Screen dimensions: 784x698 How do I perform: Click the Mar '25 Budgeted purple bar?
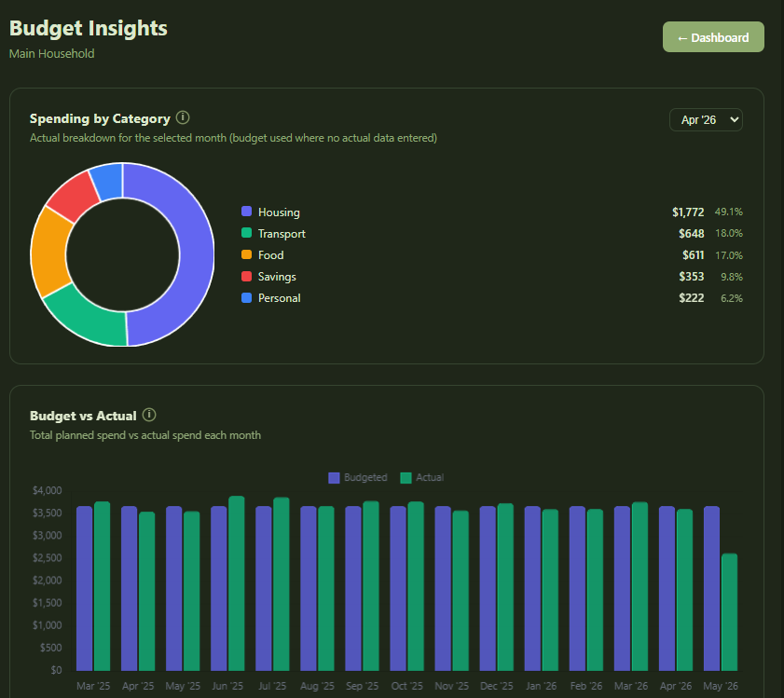tap(85, 588)
